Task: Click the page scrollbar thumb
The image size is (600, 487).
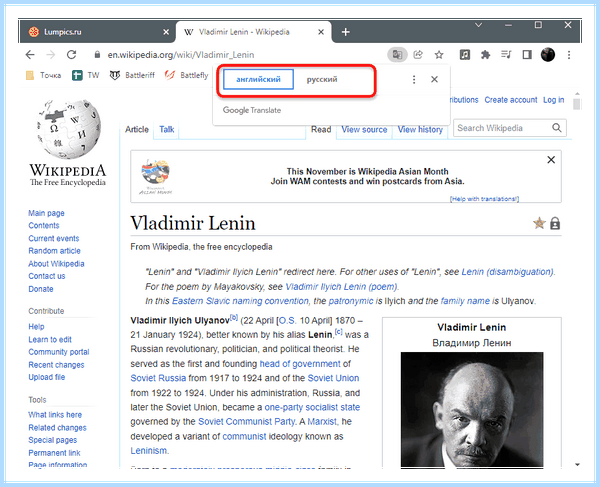Action: tap(577, 104)
